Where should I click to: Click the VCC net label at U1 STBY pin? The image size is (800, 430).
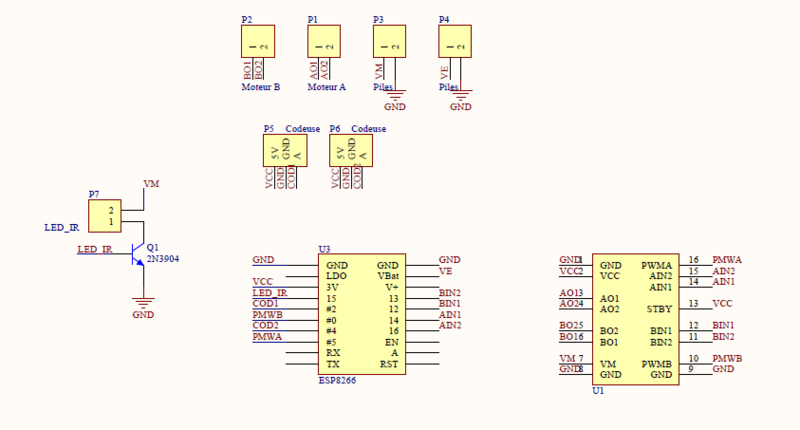point(722,303)
